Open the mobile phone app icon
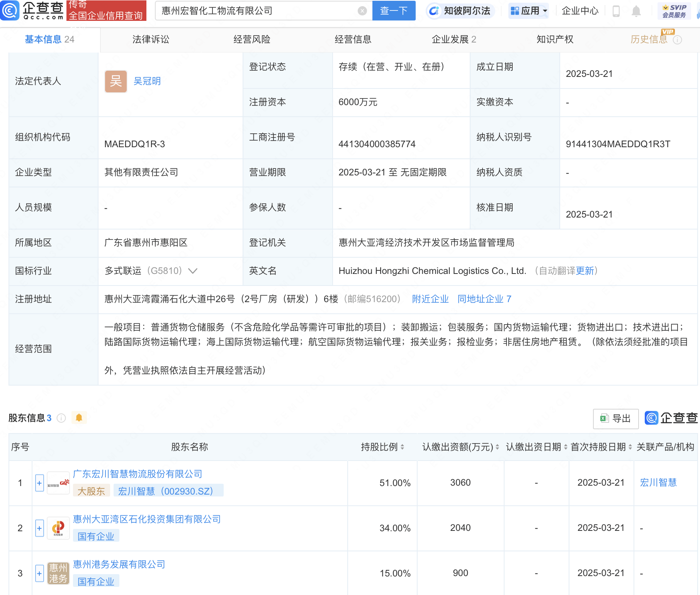 (616, 11)
